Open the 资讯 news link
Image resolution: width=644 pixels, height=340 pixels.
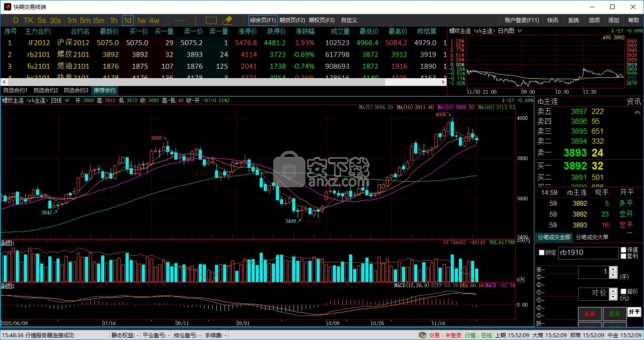[633, 101]
